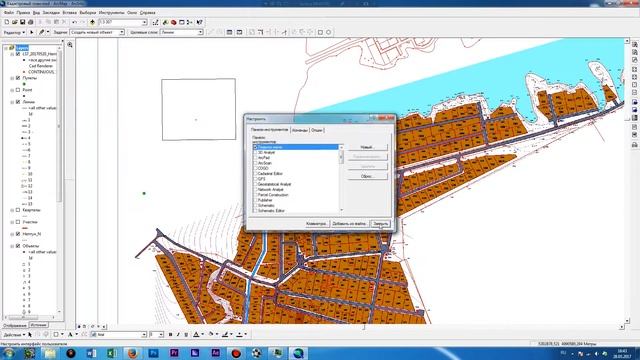Open Excel from the taskbar
Image resolution: width=640 pixels, height=360 pixels.
pyautogui.click(x=112, y=353)
